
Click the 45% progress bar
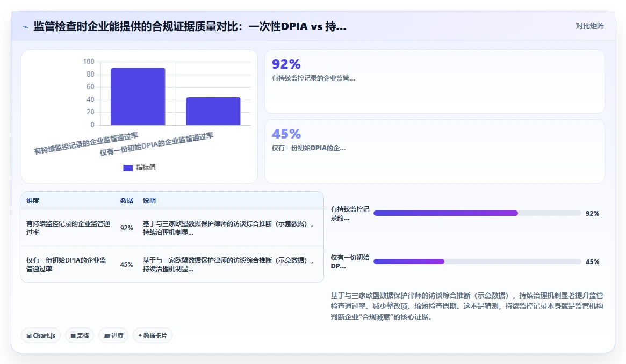click(477, 261)
